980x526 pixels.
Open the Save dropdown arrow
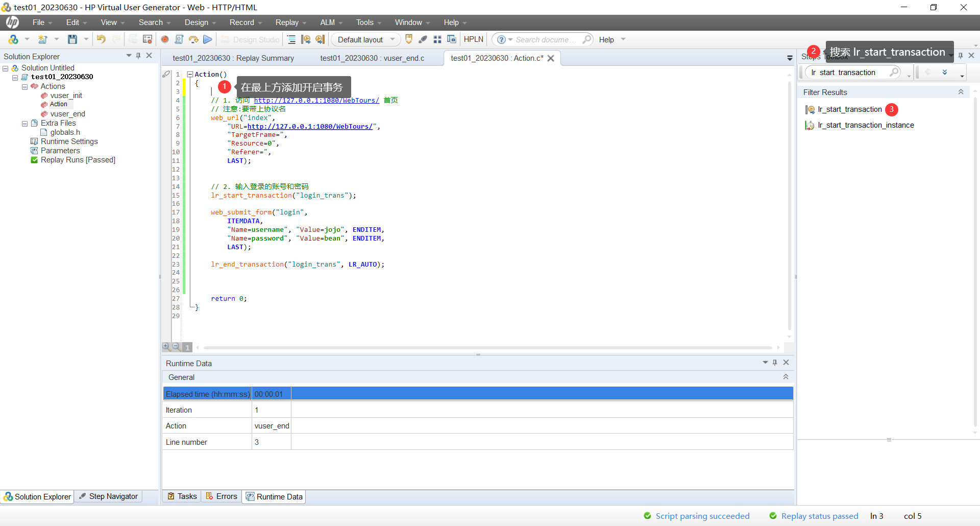pos(86,39)
